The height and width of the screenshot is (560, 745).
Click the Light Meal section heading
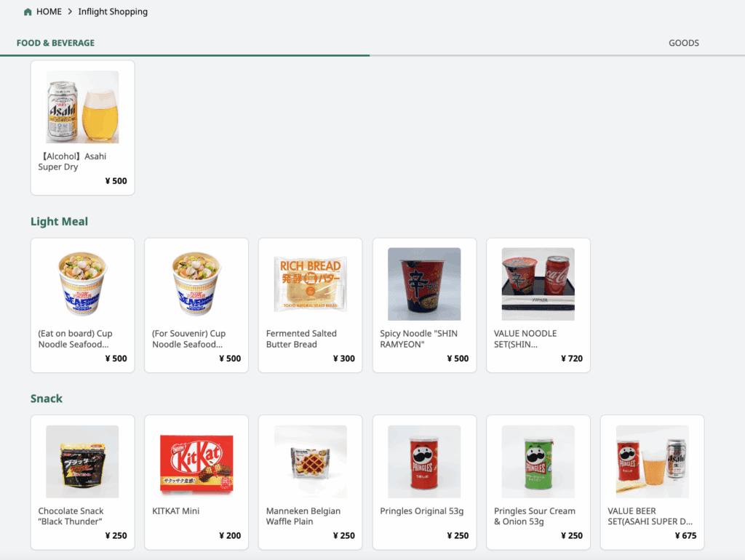pyautogui.click(x=59, y=221)
